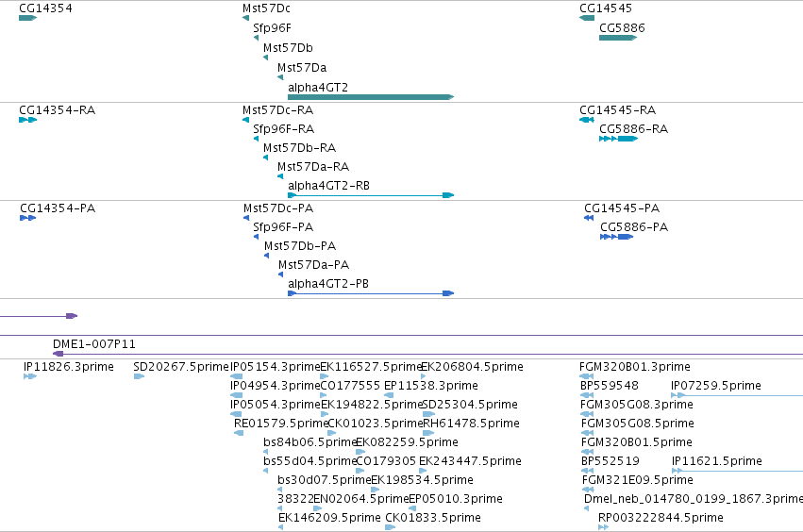Click protein Mst57Dc-PA
Image resolution: width=803 pixels, height=532 pixels.
click(x=278, y=208)
